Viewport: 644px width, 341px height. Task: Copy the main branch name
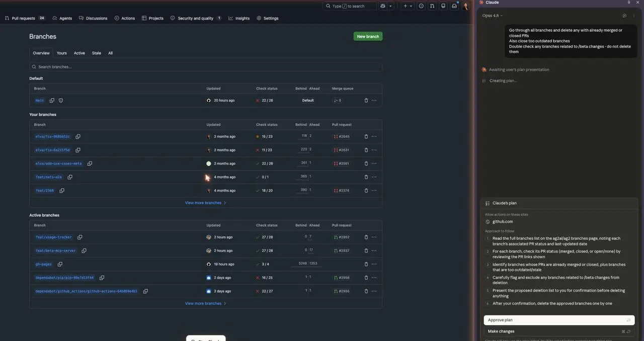(x=52, y=100)
